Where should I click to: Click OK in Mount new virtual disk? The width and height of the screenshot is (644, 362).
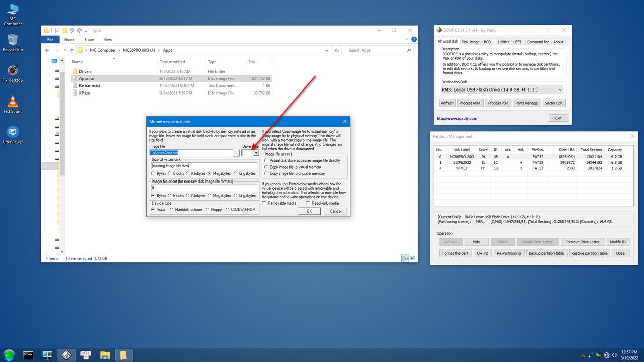tap(309, 211)
